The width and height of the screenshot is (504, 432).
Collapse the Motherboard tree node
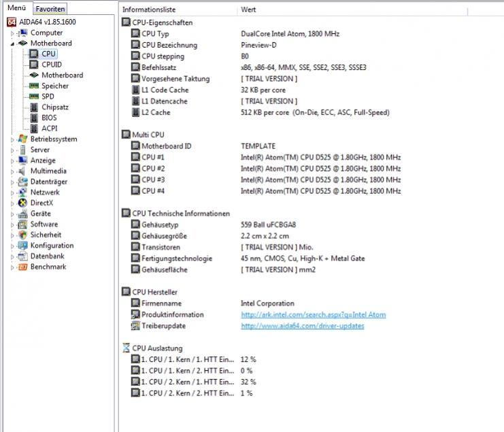point(12,44)
